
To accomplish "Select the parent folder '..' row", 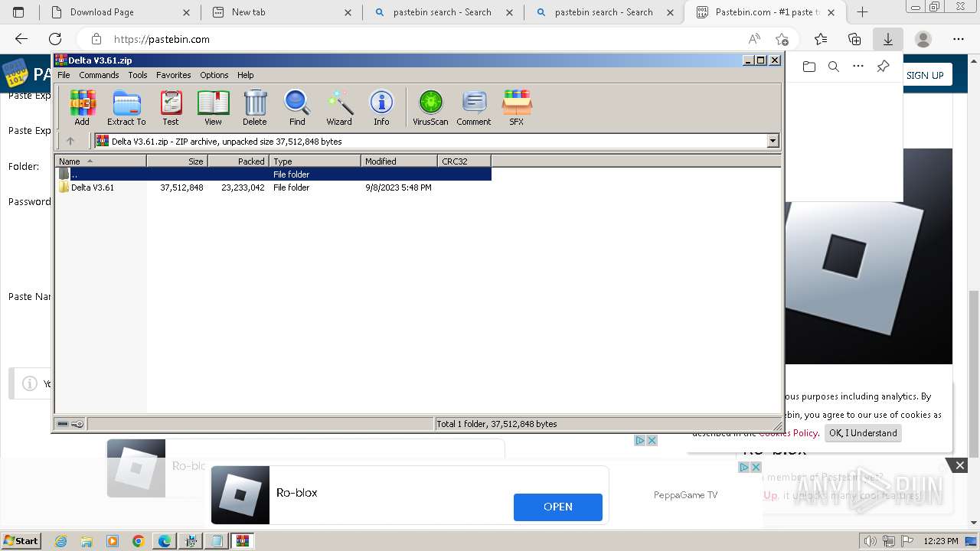I will click(273, 174).
